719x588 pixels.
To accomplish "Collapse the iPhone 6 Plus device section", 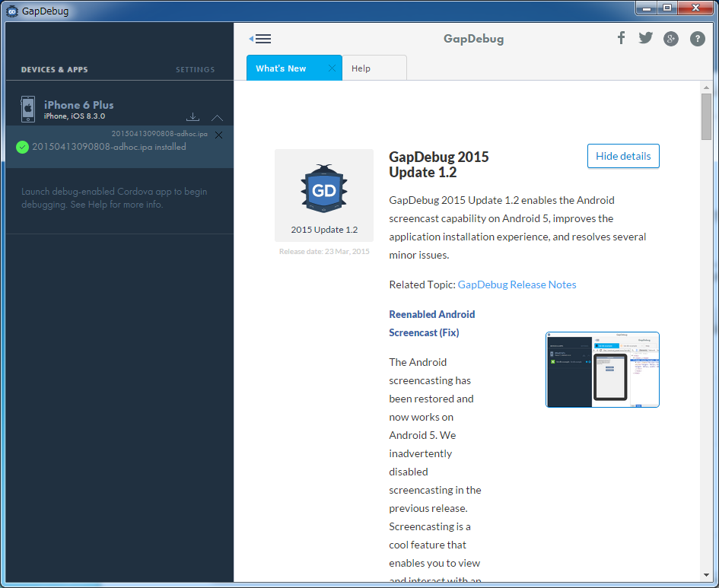I will pyautogui.click(x=217, y=117).
